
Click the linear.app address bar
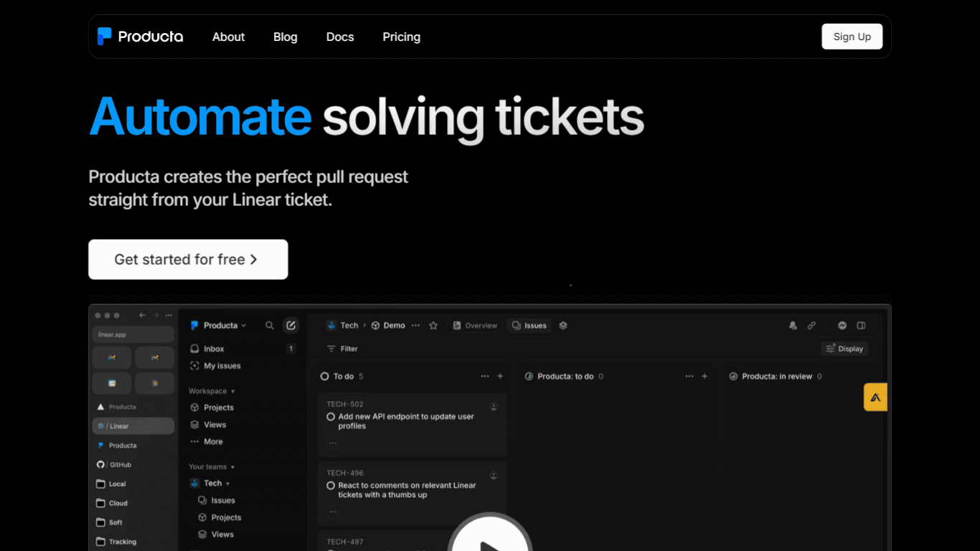pos(133,334)
